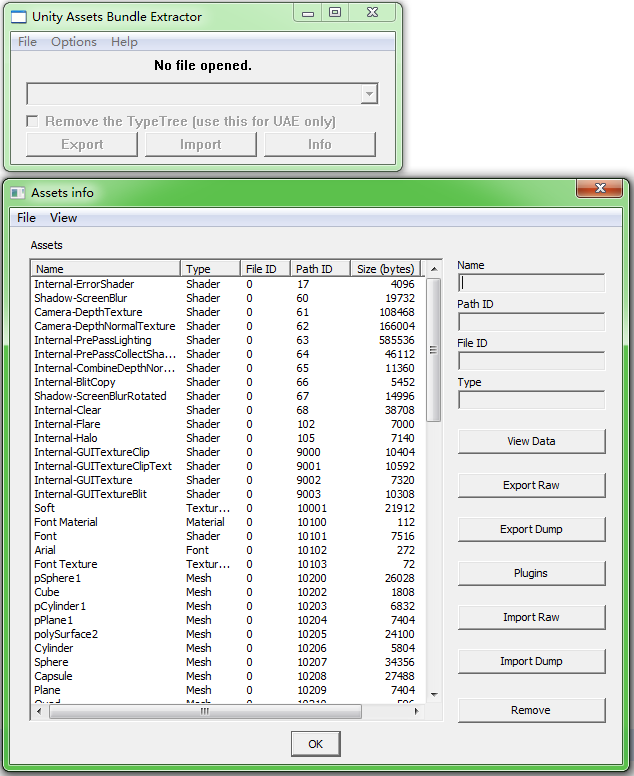Select the Cube mesh row
The image size is (634, 776).
(228, 592)
